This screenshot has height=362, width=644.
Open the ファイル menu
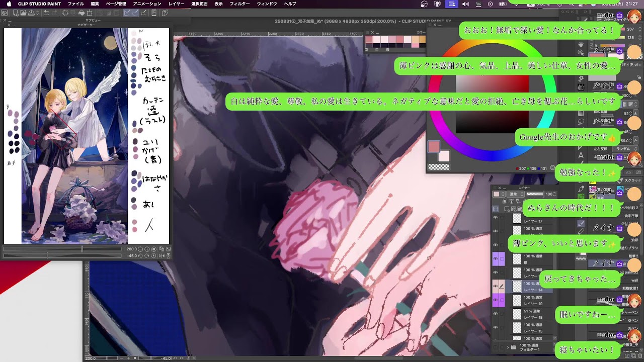coord(75,4)
